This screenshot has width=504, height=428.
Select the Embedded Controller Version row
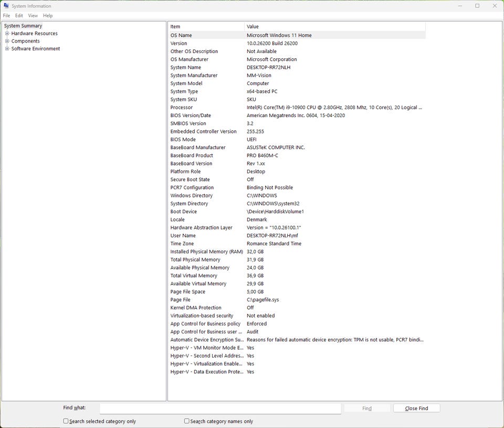pos(297,131)
